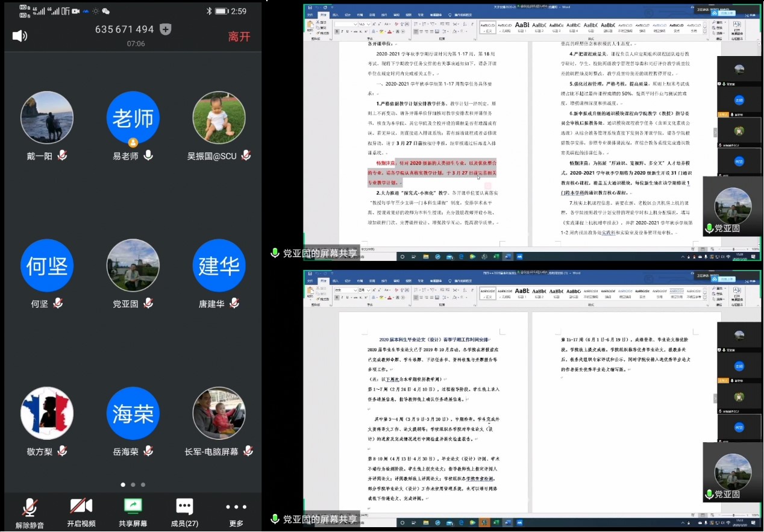Click the Paste icon in the upper Word window
This screenshot has width=764, height=532.
311,26
